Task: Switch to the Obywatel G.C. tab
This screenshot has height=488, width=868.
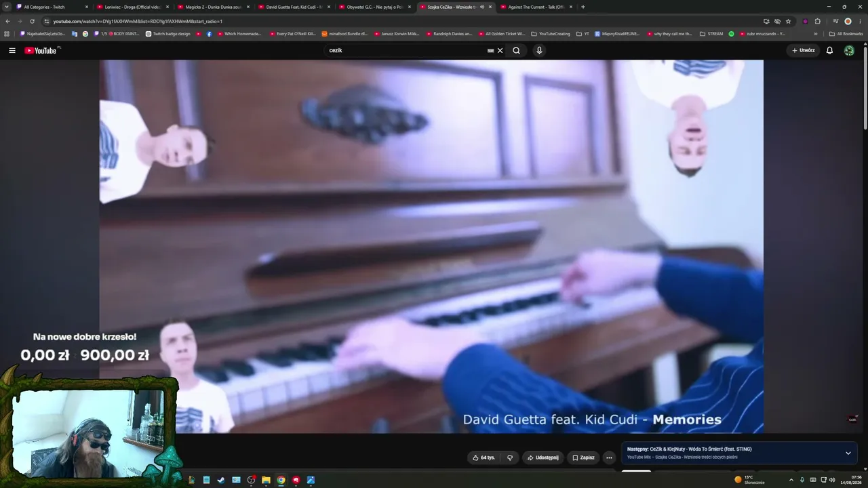Action: 375,7
